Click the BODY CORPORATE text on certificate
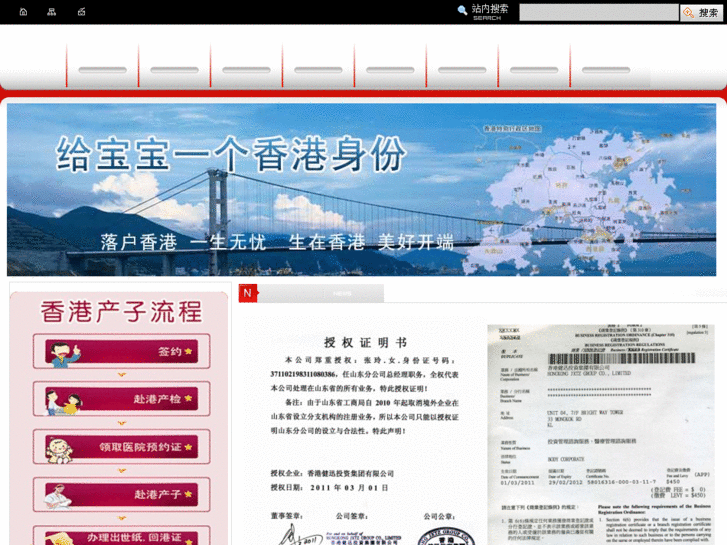This screenshot has width=727, height=545. coord(566,459)
